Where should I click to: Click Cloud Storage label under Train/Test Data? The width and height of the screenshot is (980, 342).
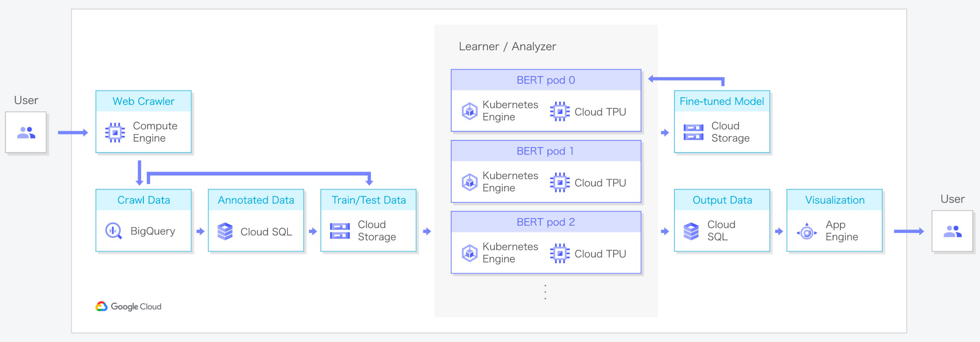coord(377,230)
